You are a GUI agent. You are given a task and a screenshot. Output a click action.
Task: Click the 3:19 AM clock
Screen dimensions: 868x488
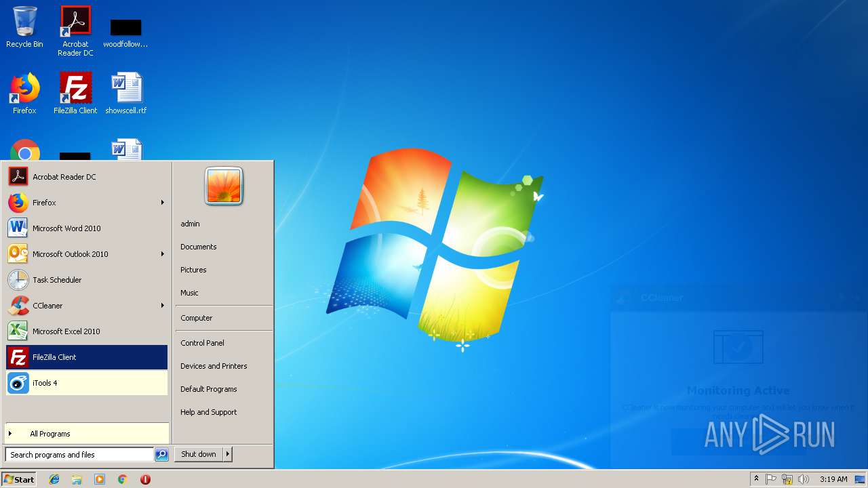tap(833, 479)
